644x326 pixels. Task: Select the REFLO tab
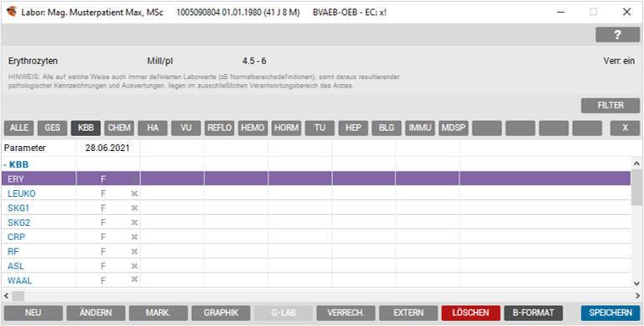[x=219, y=128]
